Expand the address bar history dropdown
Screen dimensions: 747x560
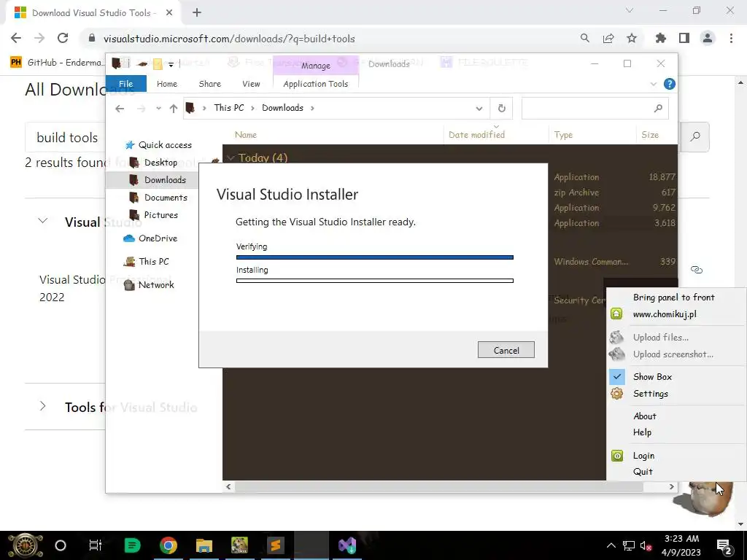pos(479,109)
